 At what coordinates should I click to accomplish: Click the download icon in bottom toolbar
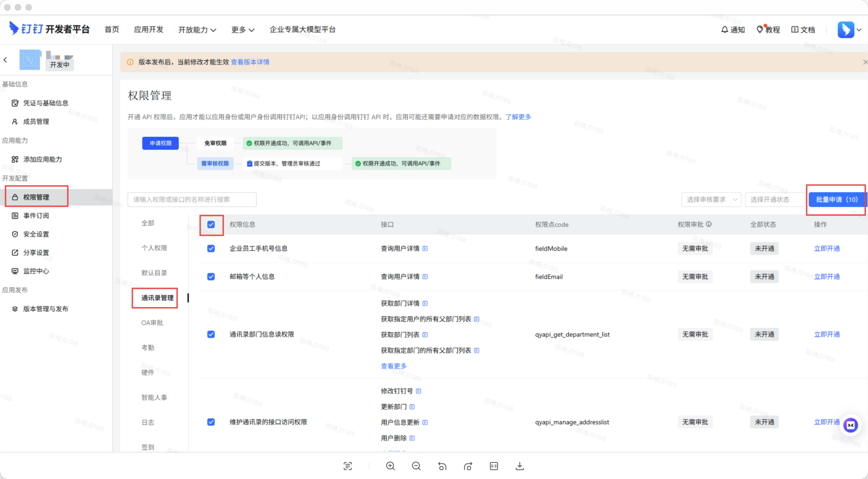coord(520,466)
